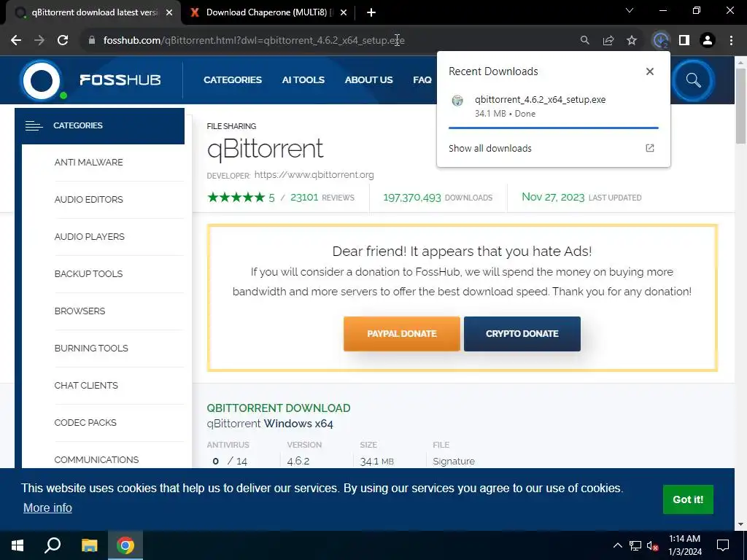Click the downloaded file's installer icon
The width and height of the screenshot is (747, 560).
457,101
